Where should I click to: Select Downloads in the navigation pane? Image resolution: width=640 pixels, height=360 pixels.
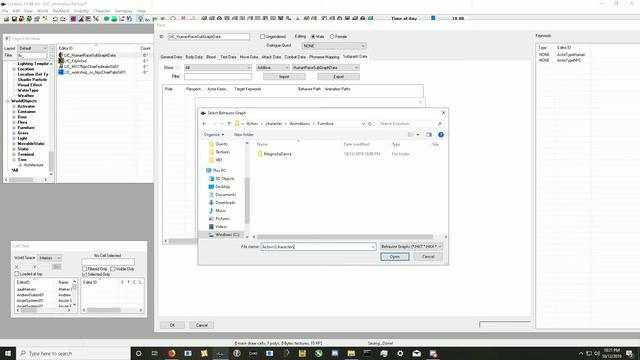point(225,202)
